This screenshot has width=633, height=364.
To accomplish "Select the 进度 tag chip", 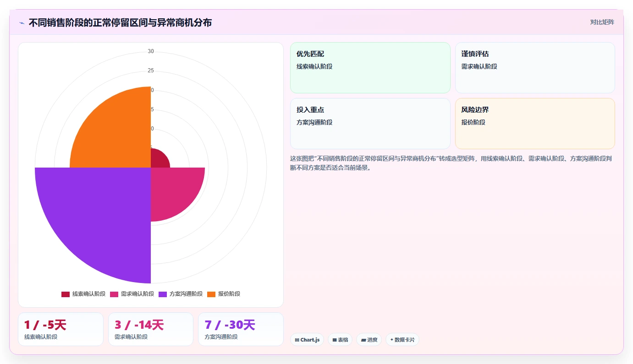I will point(369,340).
